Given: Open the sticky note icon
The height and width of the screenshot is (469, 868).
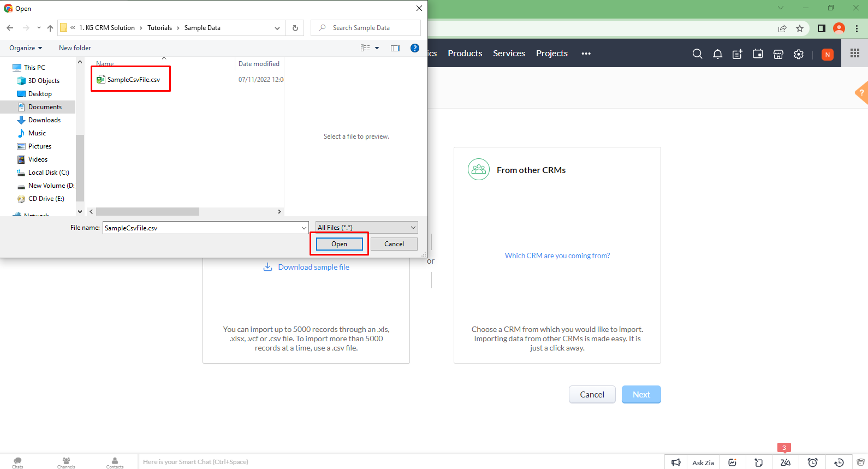Looking at the screenshot, I should (759, 462).
